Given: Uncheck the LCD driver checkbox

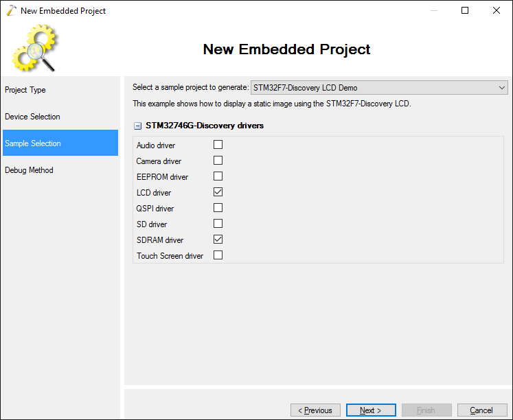Looking at the screenshot, I should [218, 192].
